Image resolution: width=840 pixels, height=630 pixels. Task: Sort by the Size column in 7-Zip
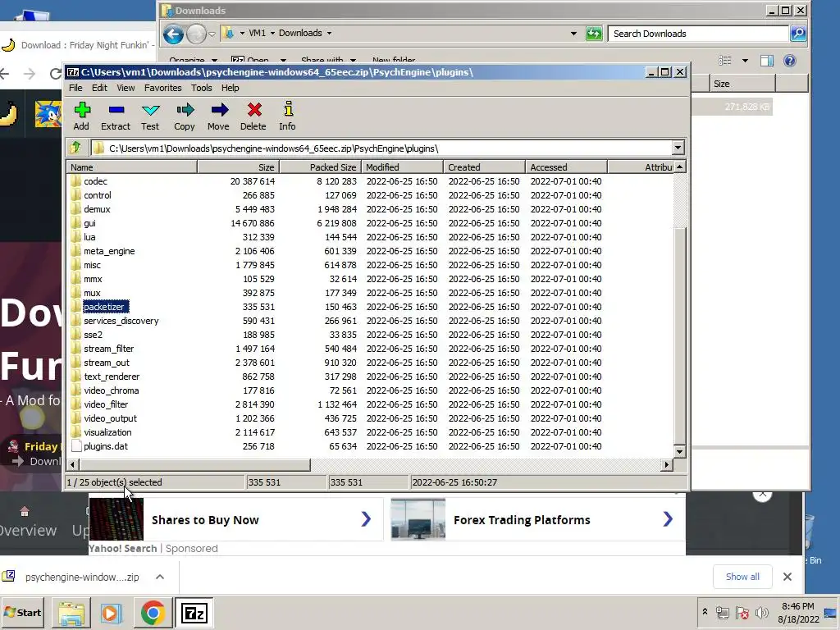click(239, 167)
